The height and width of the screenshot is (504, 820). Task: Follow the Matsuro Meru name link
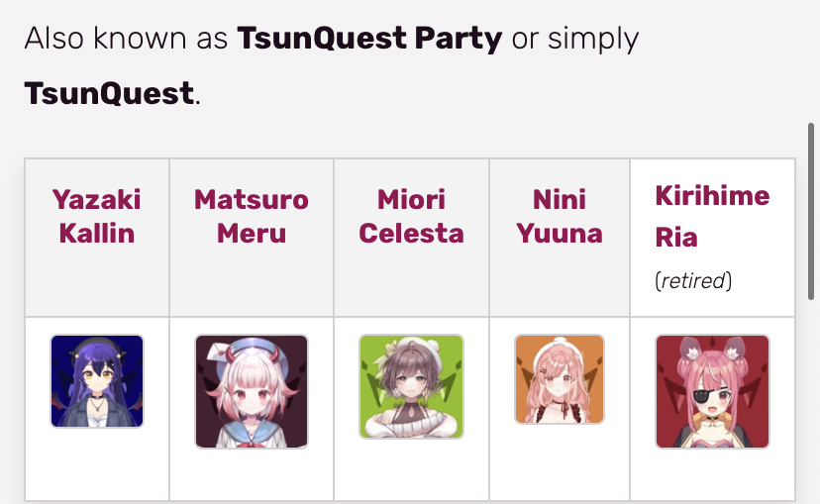tap(252, 216)
